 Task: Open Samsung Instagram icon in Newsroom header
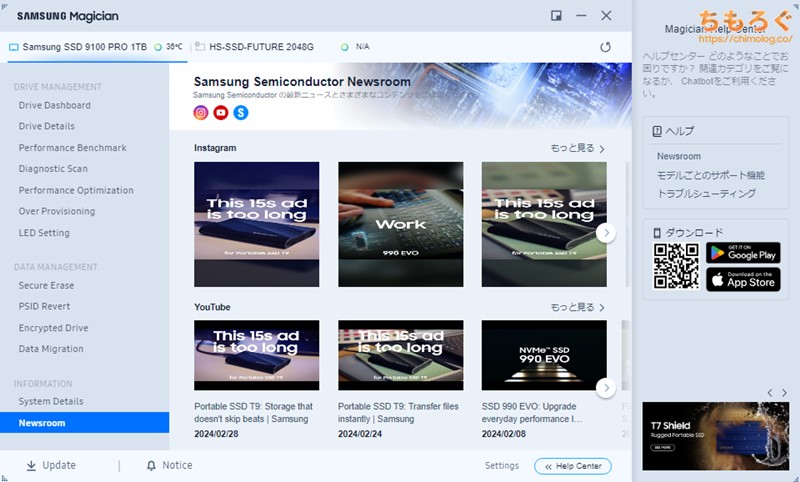coord(201,113)
